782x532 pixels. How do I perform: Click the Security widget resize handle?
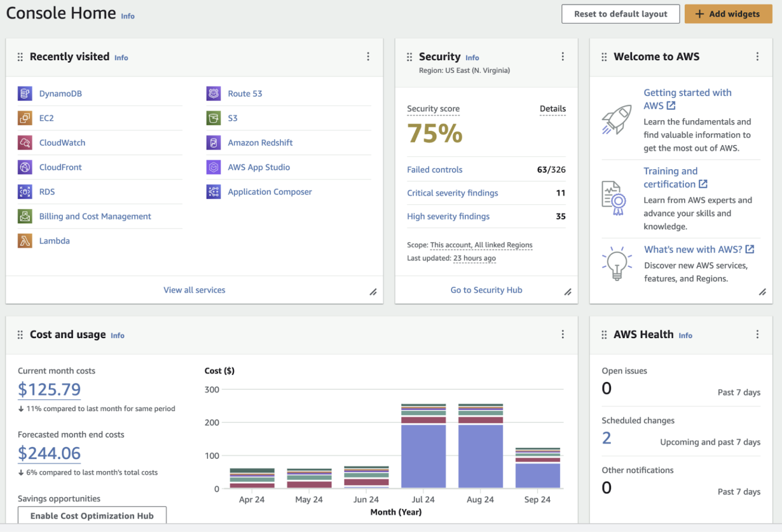568,292
